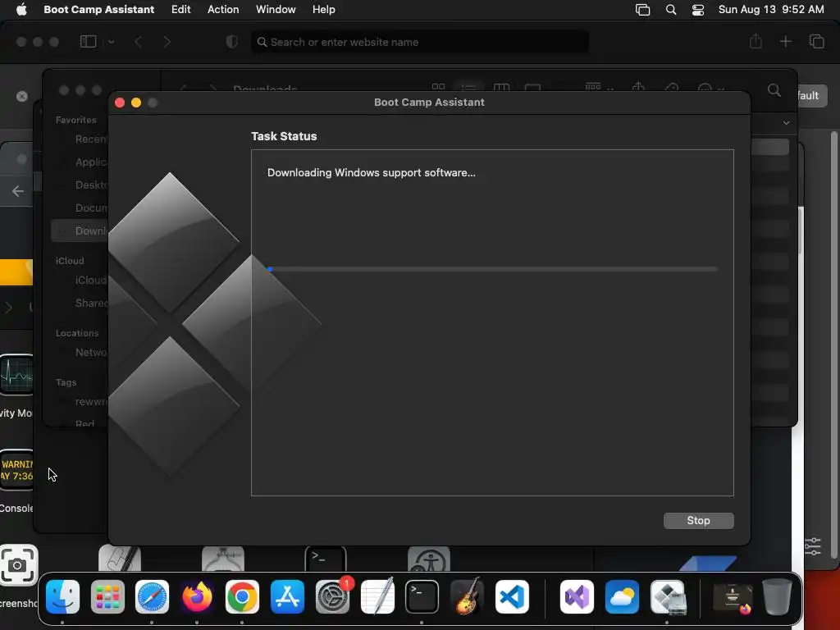The height and width of the screenshot is (630, 840).
Task: Open Spotlight search in the menu bar
Action: (x=671, y=10)
